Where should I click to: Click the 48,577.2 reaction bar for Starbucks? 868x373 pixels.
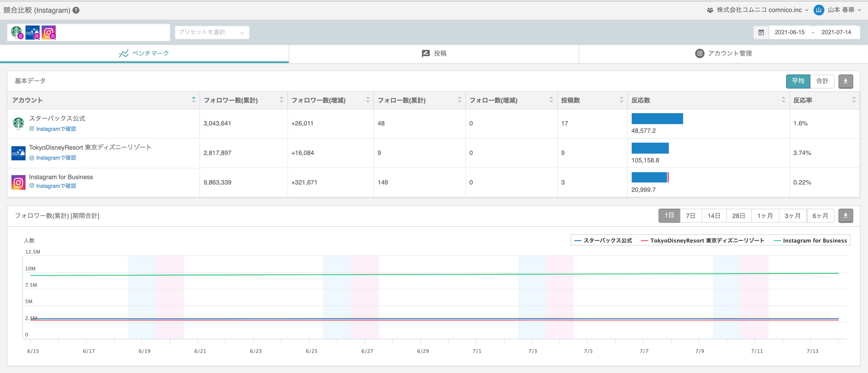657,118
